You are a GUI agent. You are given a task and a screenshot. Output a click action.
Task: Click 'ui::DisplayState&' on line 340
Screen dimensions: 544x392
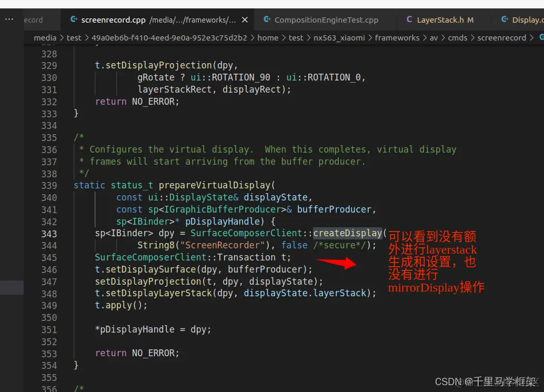(x=193, y=197)
